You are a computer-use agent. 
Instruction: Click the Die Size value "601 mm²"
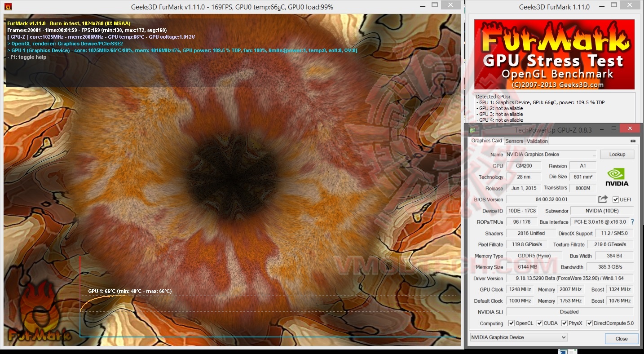(582, 177)
